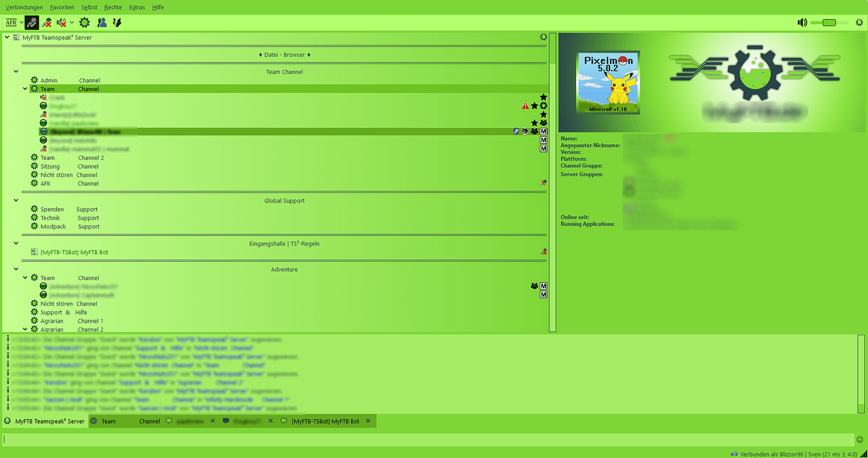Open the speaker mute dropdown arrow
Image resolution: width=868 pixels, height=458 pixels.
click(71, 22)
